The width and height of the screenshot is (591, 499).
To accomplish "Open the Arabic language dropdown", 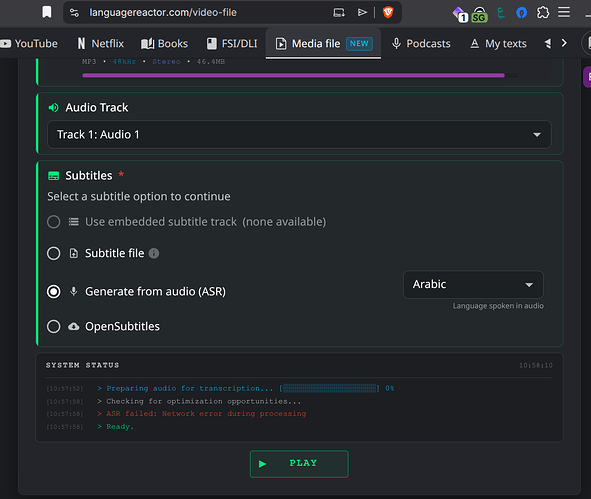I will 473,285.
